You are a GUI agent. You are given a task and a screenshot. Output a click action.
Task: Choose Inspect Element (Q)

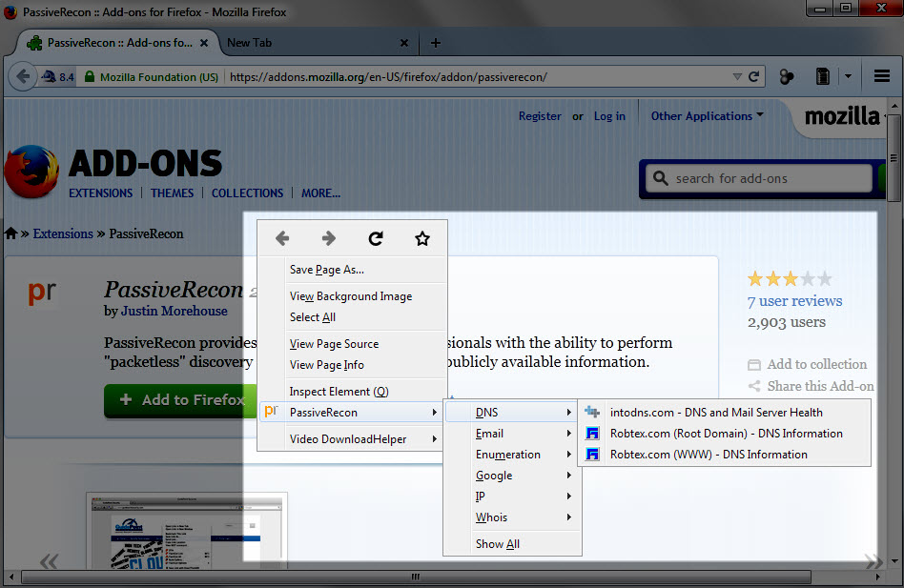pos(352,392)
